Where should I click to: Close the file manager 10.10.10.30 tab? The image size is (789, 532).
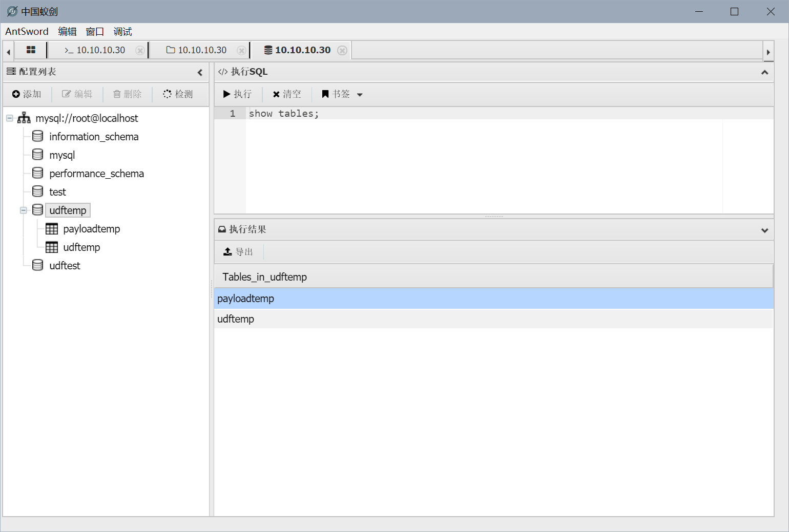(241, 50)
